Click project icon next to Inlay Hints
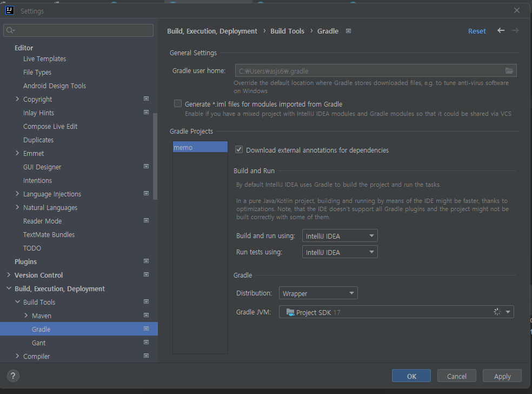The width and height of the screenshot is (532, 394). point(146,112)
